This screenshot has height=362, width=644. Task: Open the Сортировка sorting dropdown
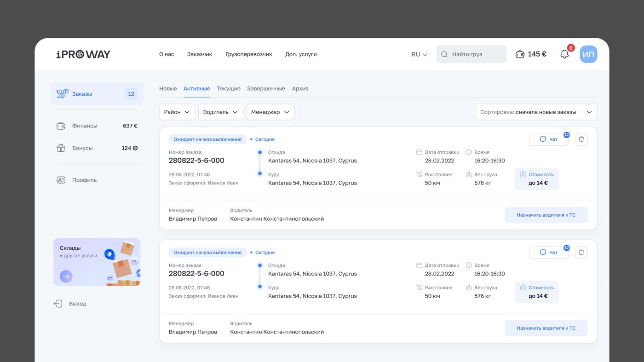click(x=536, y=112)
